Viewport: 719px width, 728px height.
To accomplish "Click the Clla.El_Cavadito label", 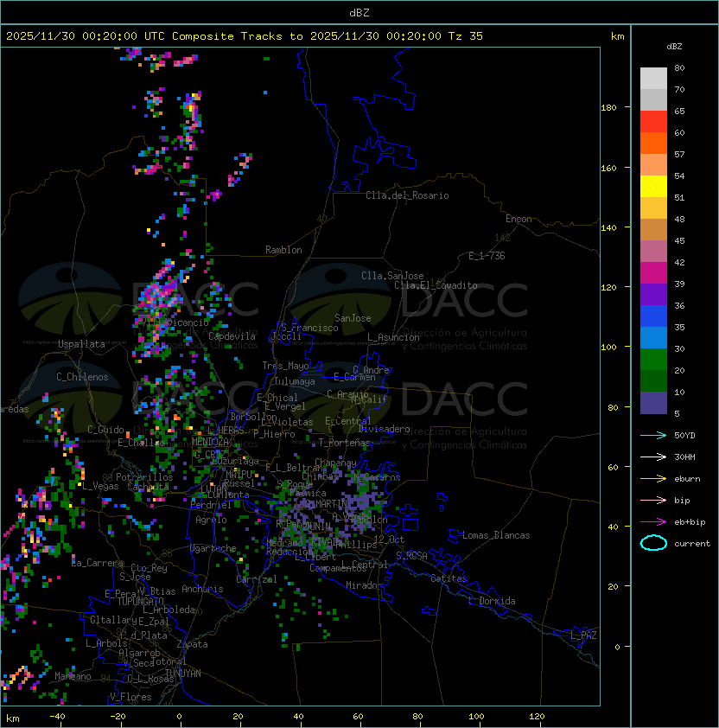I will (436, 285).
